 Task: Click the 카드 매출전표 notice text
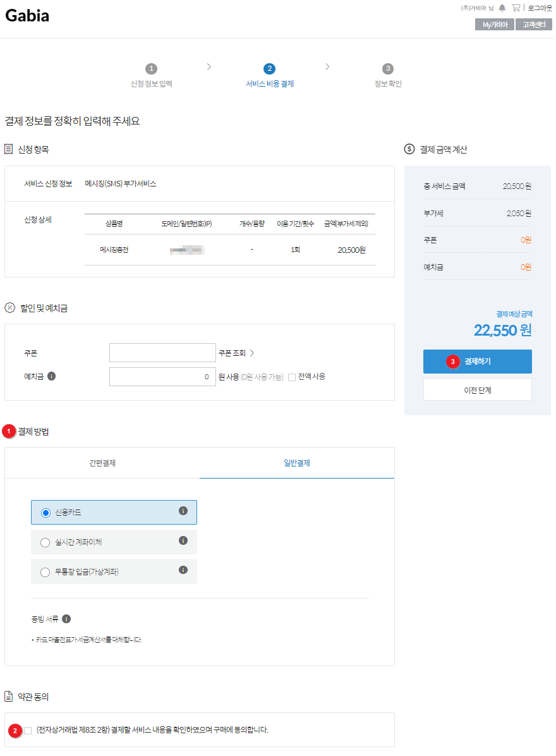pos(88,640)
